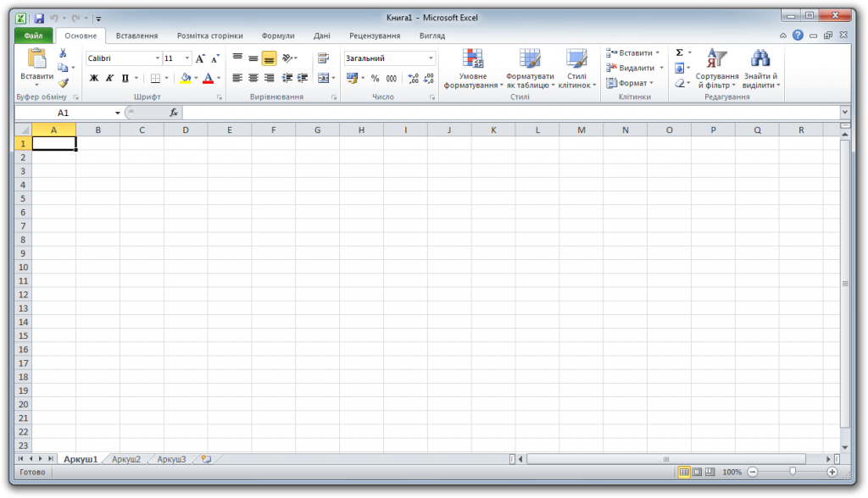
Task: Toggle the highlighted bottom align button
Action: [x=269, y=58]
